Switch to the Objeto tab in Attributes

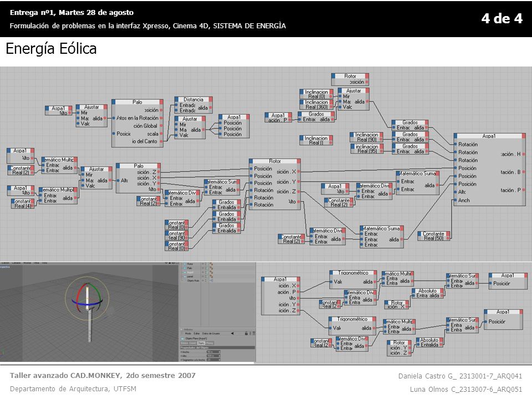[201, 343]
